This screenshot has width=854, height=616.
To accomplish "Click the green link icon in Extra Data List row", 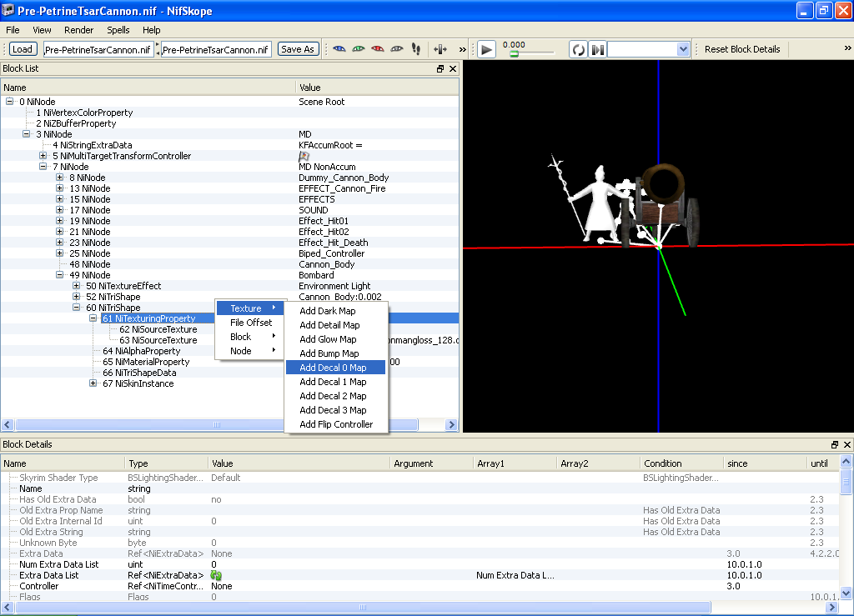I will pos(216,575).
